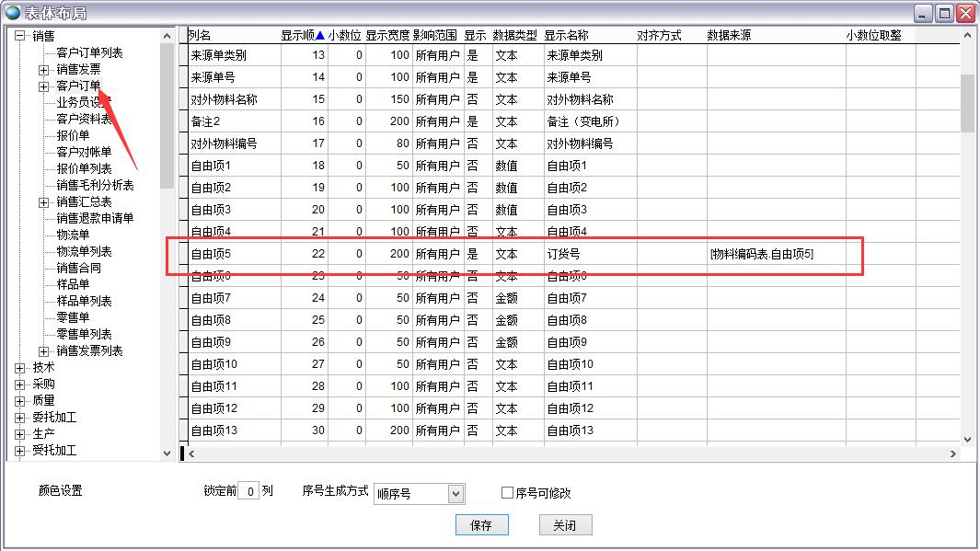This screenshot has width=980, height=551.
Task: Open the 序号生成方式 dropdown
Action: pos(455,494)
